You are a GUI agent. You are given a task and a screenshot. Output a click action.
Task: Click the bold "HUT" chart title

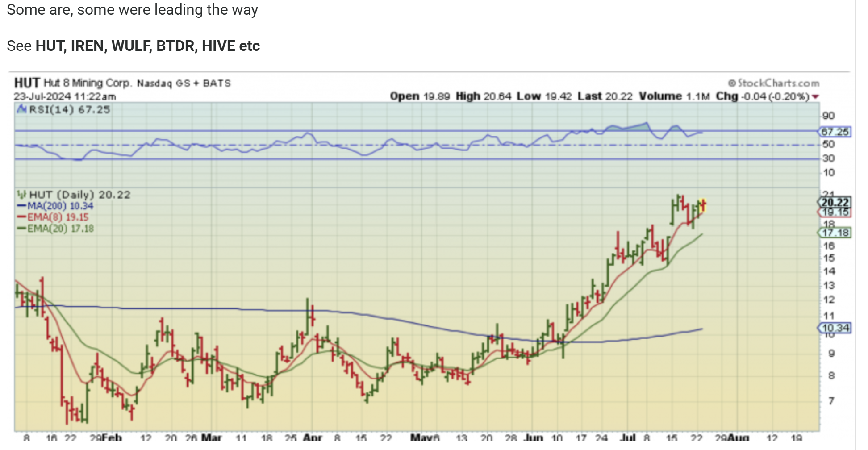pos(27,83)
